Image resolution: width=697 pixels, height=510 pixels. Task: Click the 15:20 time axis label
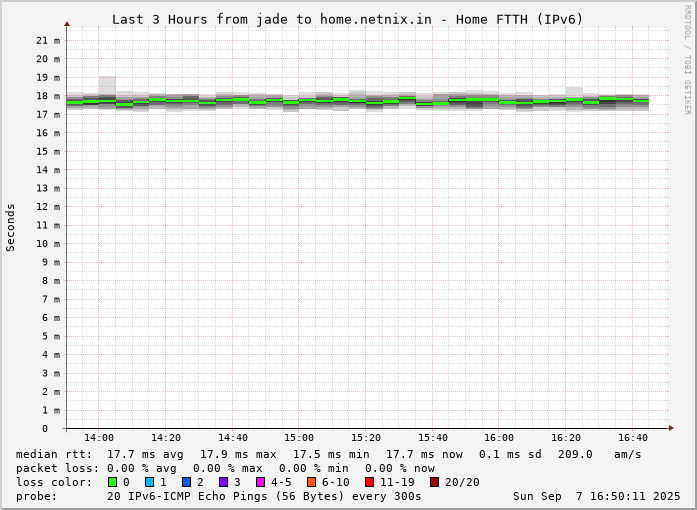tap(366, 438)
